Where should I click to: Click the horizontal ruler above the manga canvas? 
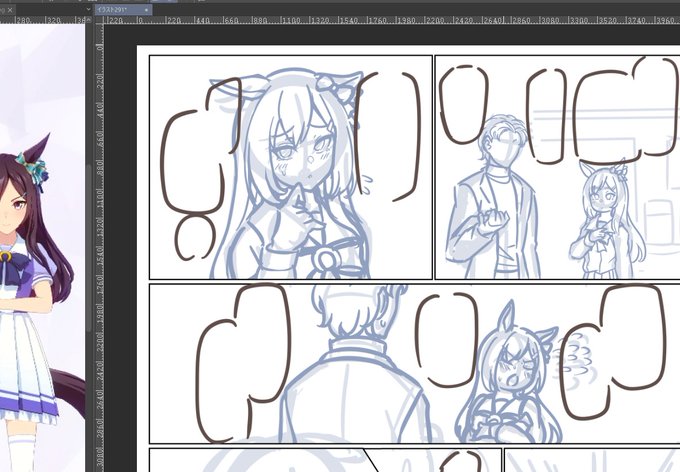[x=392, y=20]
